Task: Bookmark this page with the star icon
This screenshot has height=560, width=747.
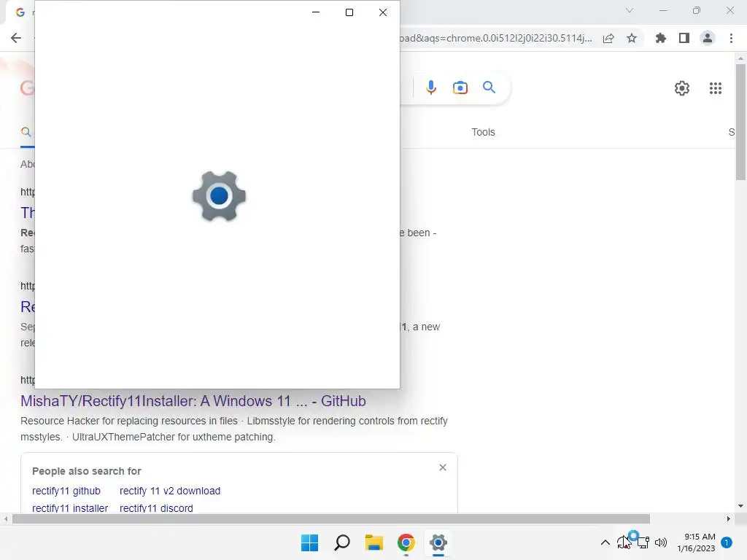Action: 632,38
